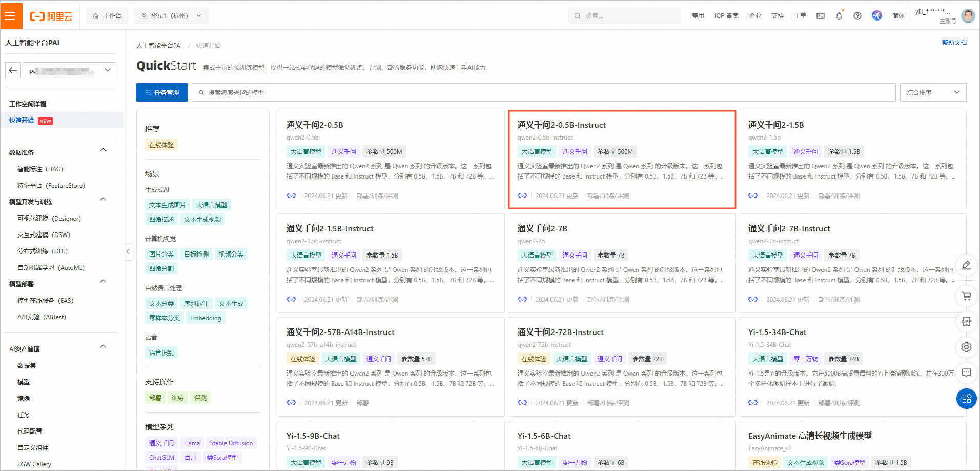The width and height of the screenshot is (980, 471).
Task: Open EasyAnimate 高清长视频生成模型 card title
Action: pyautogui.click(x=810, y=436)
